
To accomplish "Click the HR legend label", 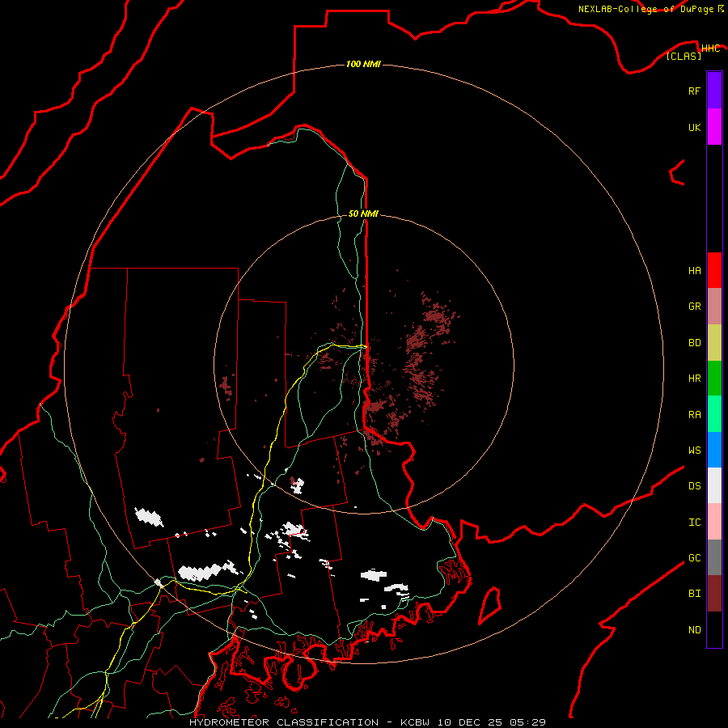I will click(694, 379).
